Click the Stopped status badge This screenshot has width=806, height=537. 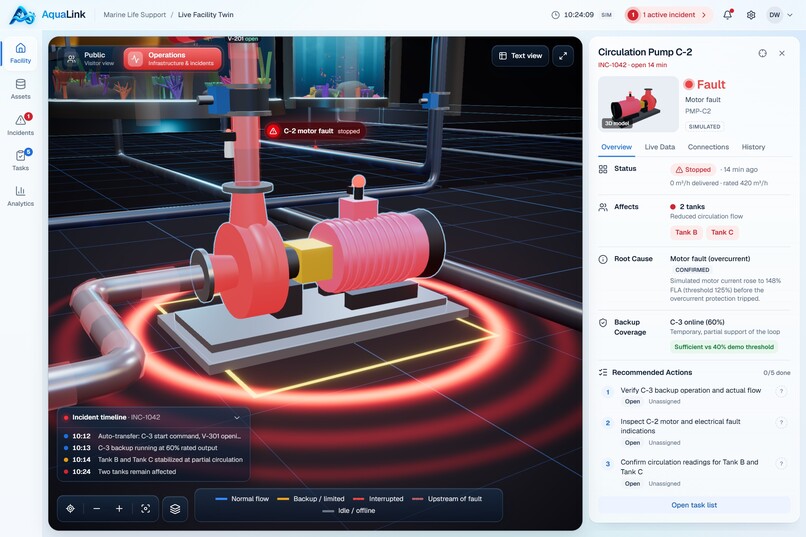coord(693,170)
